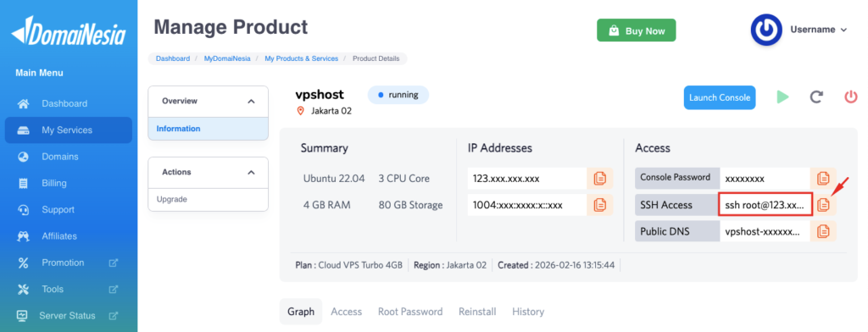868x332 pixels.
Task: Select My Services in the sidebar
Action: coord(69,130)
